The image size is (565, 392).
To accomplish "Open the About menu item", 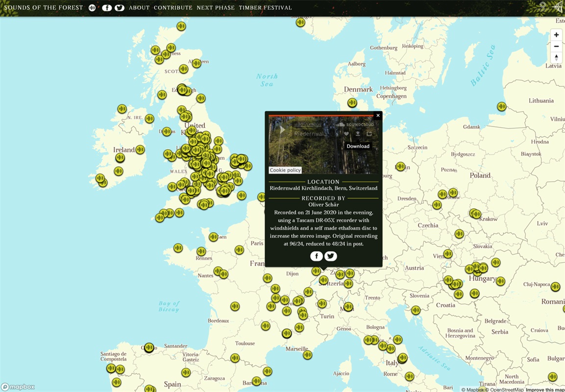I will point(139,8).
